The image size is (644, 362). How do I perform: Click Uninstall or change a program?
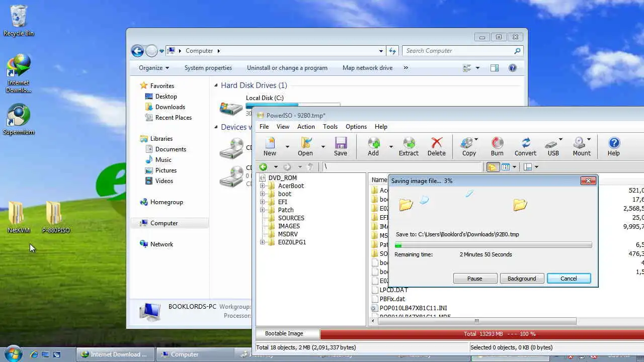coord(287,68)
